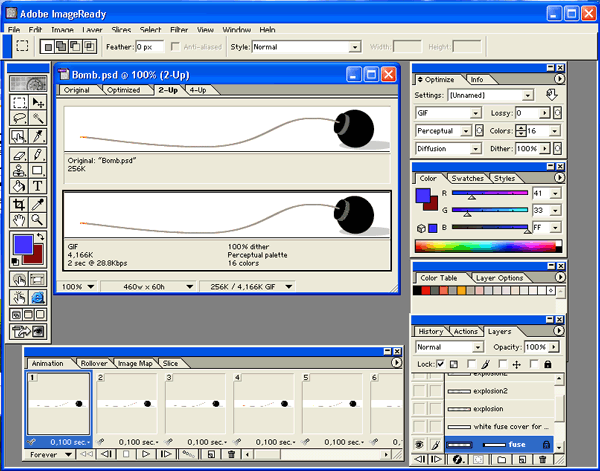Select the Move tool
Viewport: 600px width, 471px height.
tap(38, 102)
